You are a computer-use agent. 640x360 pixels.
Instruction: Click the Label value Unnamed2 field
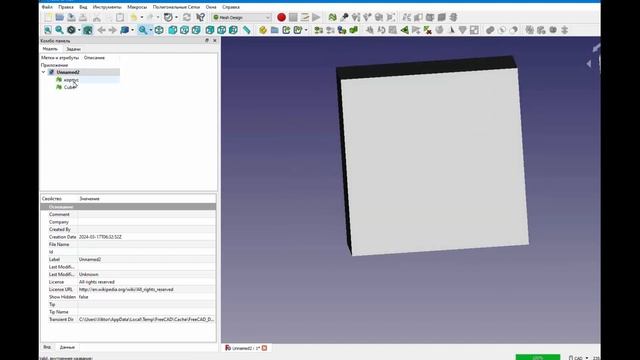[x=147, y=260]
